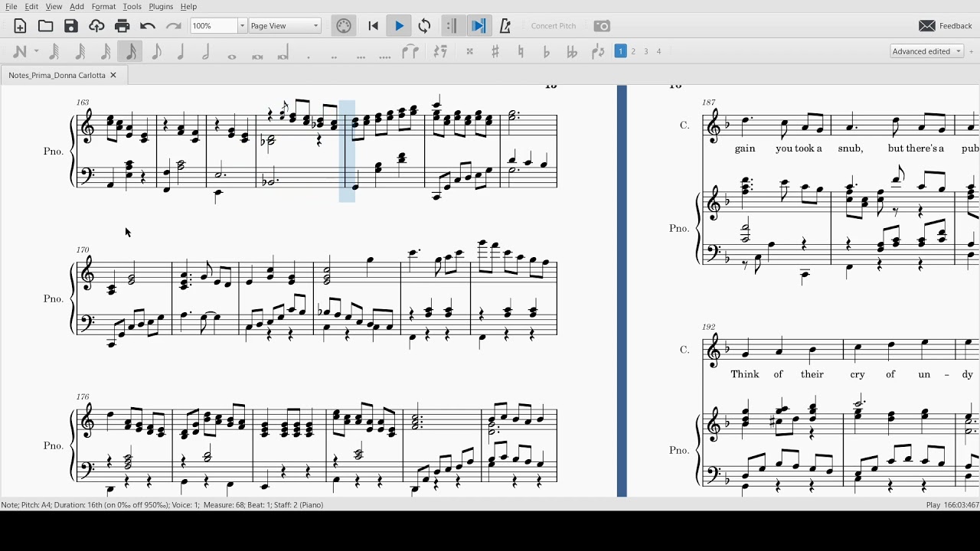Save the current score
This screenshot has height=551, width=980.
point(71,26)
